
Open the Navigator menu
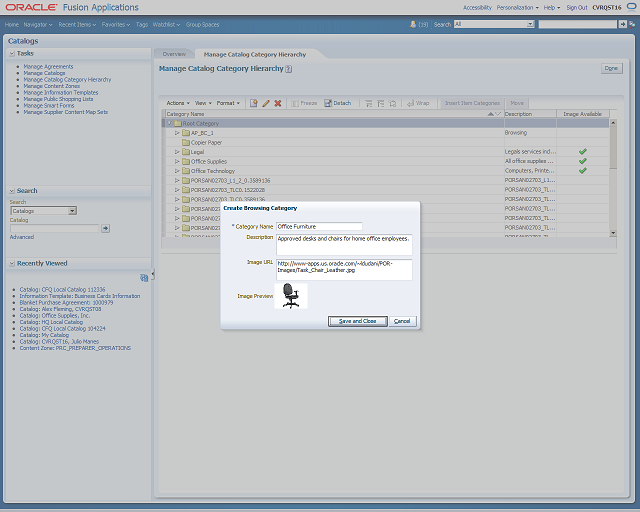38,24
